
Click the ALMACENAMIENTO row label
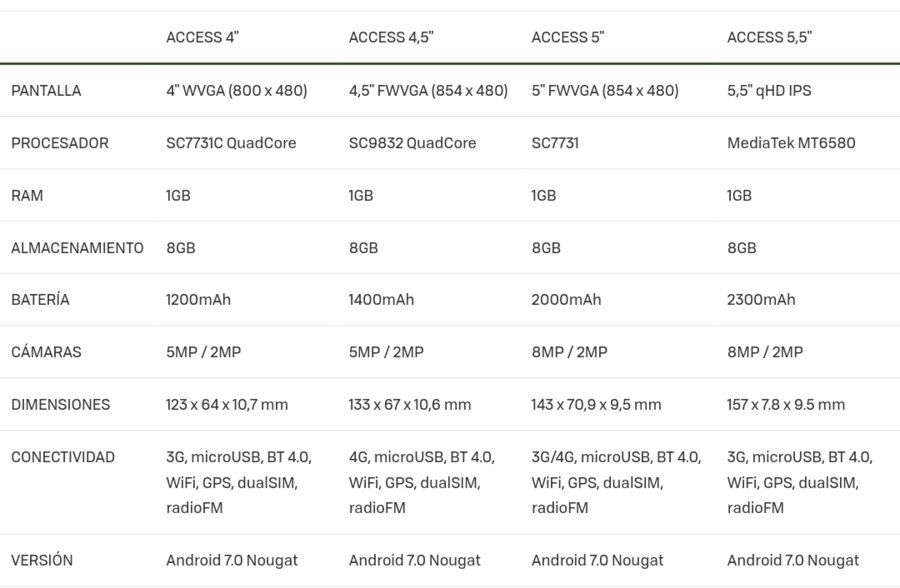pyautogui.click(x=77, y=248)
